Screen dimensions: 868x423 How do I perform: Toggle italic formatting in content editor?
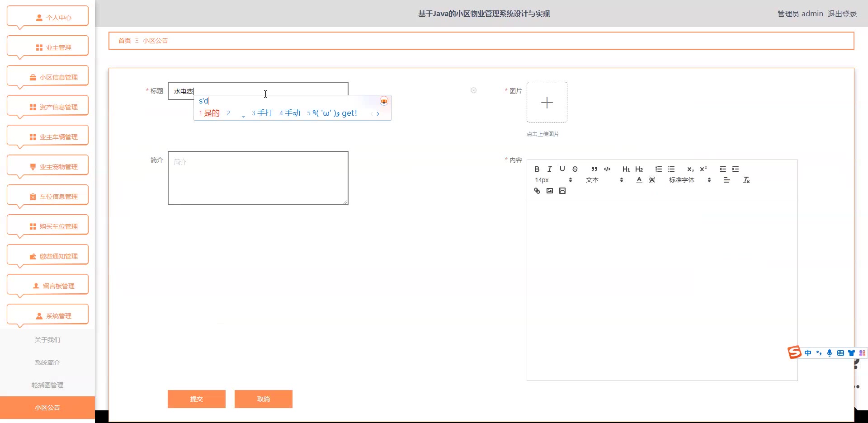549,169
